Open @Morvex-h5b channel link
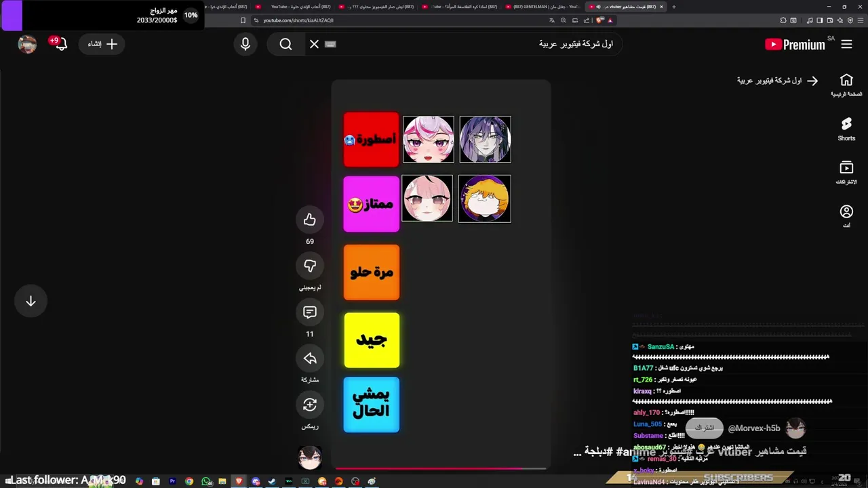868x488 pixels. 754,428
